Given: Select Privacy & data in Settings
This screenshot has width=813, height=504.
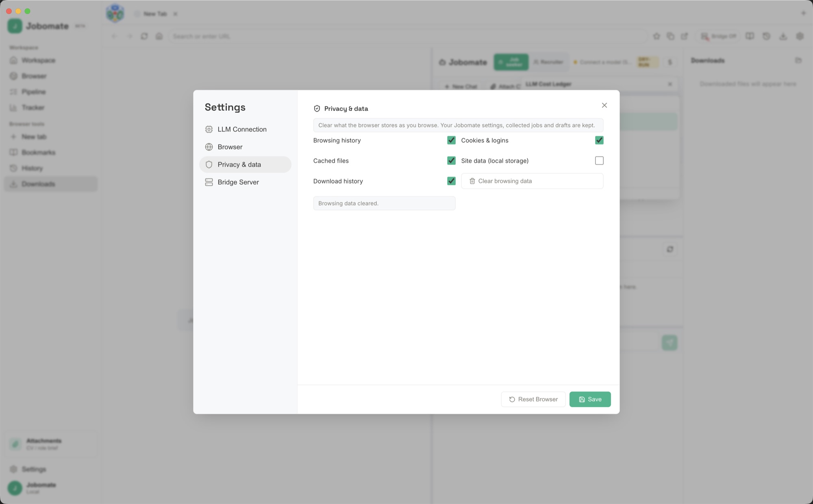Looking at the screenshot, I should (x=245, y=164).
